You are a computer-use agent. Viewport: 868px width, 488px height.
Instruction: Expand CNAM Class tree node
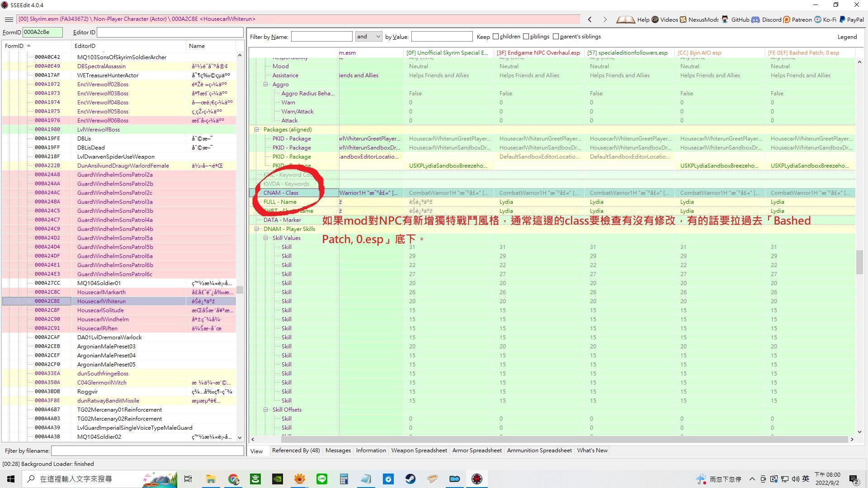pyautogui.click(x=258, y=192)
